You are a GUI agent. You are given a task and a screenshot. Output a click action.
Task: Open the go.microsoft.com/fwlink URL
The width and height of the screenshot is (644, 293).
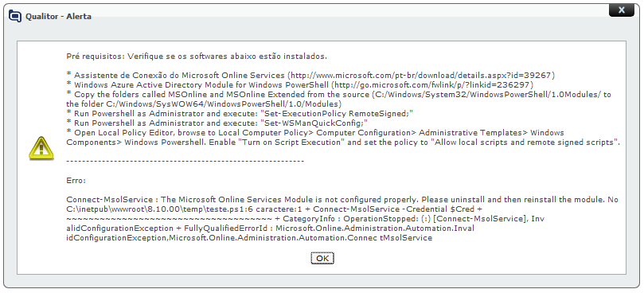[432, 85]
